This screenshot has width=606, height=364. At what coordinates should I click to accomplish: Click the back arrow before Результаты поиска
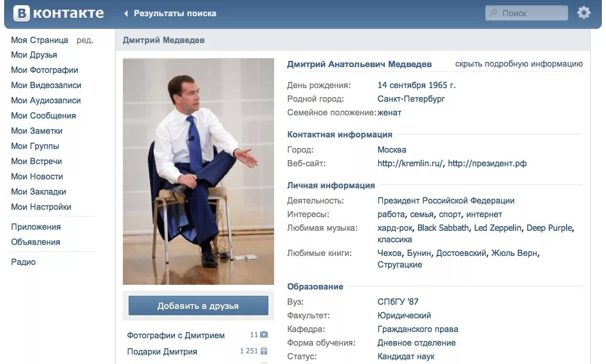[126, 14]
